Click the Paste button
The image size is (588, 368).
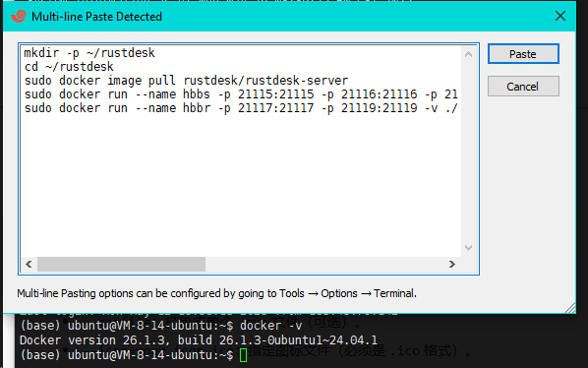(523, 54)
